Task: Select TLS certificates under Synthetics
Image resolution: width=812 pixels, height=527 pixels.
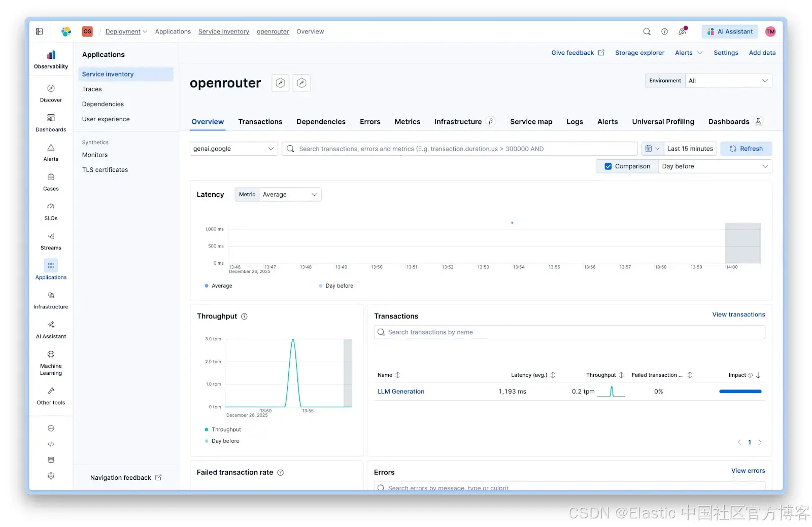Action: click(105, 170)
